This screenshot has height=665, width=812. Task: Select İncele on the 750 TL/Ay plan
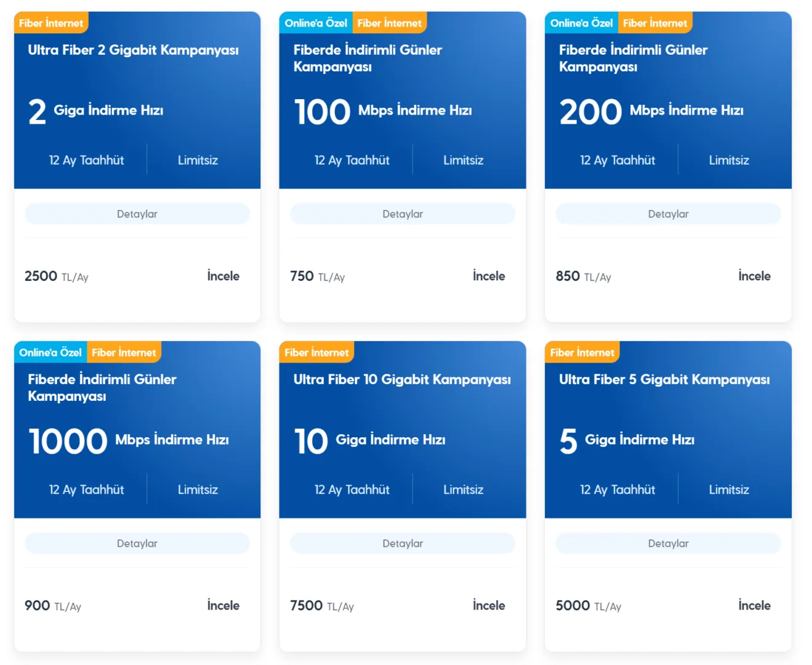(x=488, y=276)
